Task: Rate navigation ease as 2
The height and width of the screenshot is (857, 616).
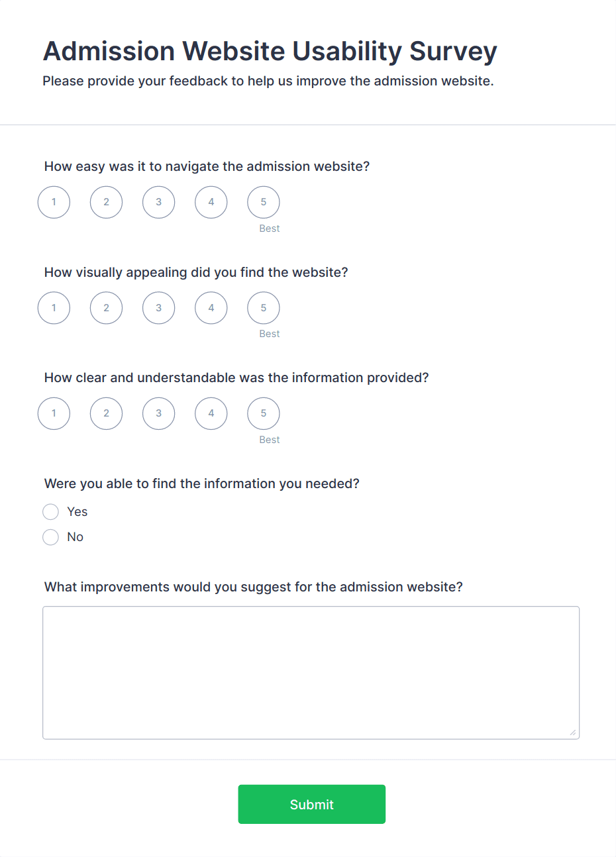Action: pos(106,202)
